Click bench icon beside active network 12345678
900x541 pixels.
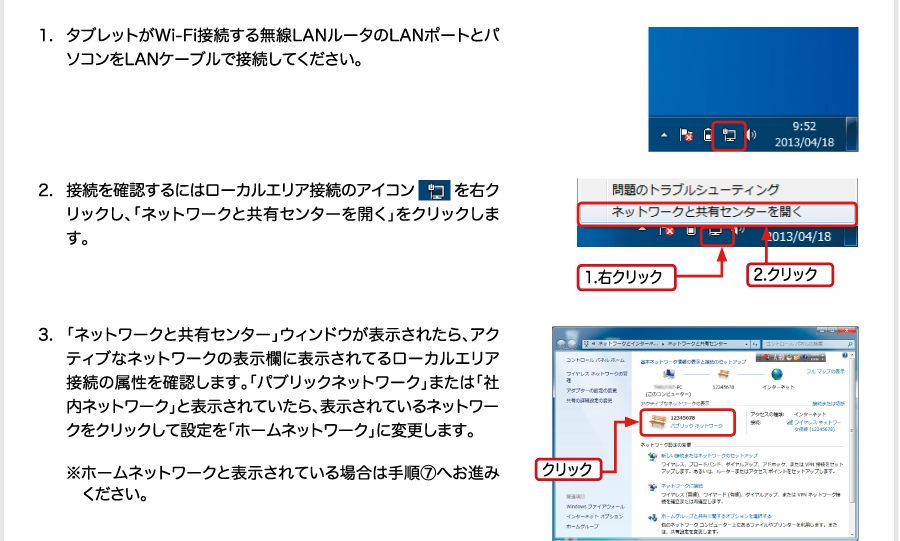point(658,422)
